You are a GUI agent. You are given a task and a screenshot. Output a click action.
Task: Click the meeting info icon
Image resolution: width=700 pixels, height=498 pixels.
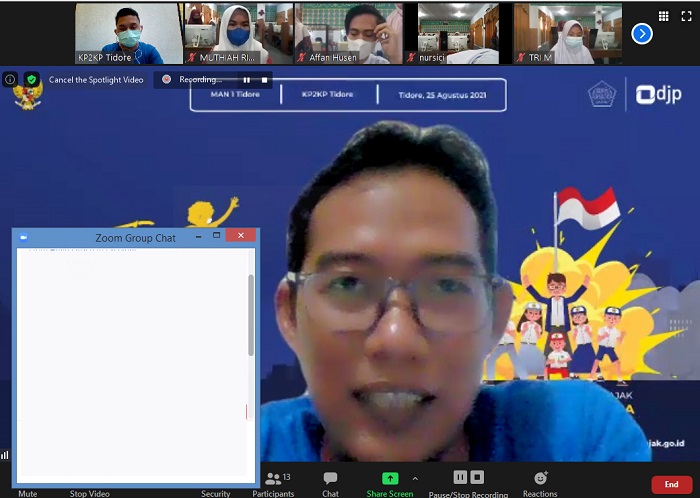pyautogui.click(x=10, y=79)
